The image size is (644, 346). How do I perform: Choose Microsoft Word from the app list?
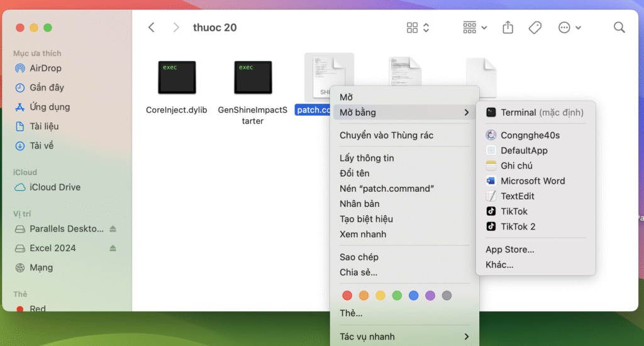(x=532, y=181)
